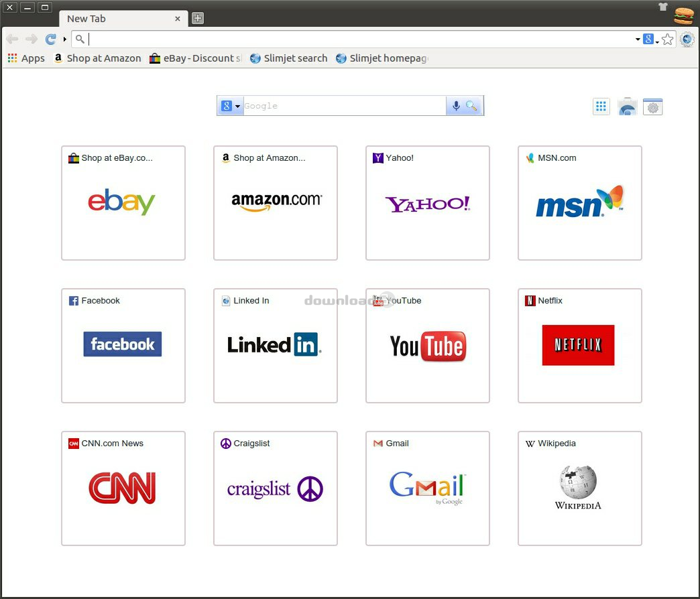Open the YouTube speed dial tile
Viewport: 700px width, 599px height.
point(427,345)
